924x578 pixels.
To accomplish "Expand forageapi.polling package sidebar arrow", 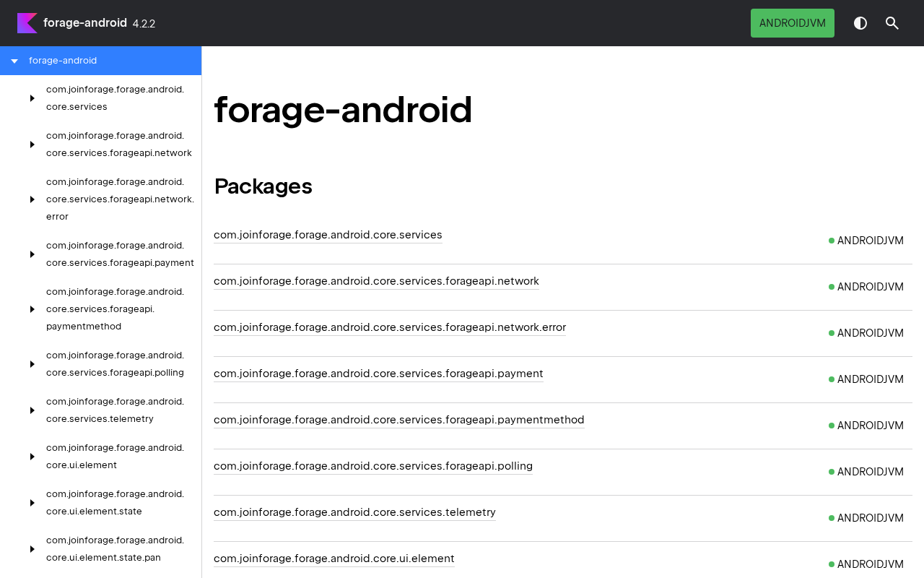I will coord(32,364).
